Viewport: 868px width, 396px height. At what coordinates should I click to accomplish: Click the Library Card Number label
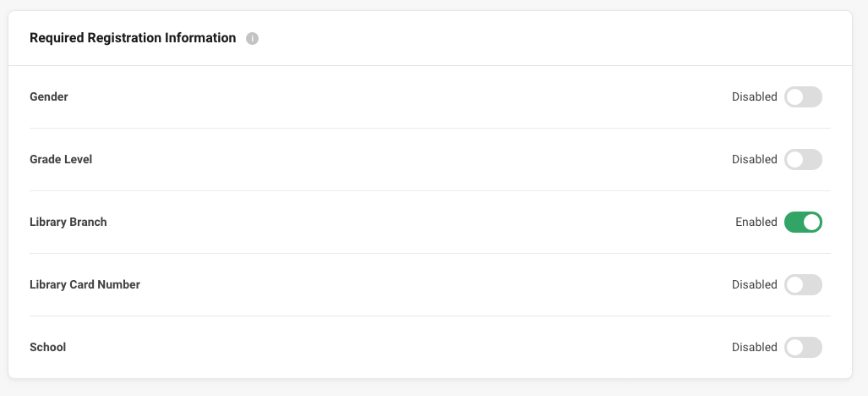85,284
